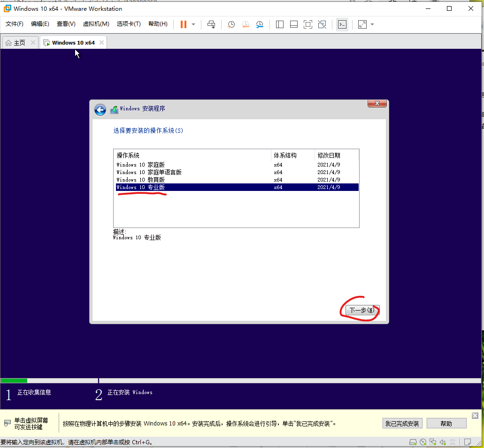
Task: Minimize the VMware Workstation window
Action: pos(428,8)
